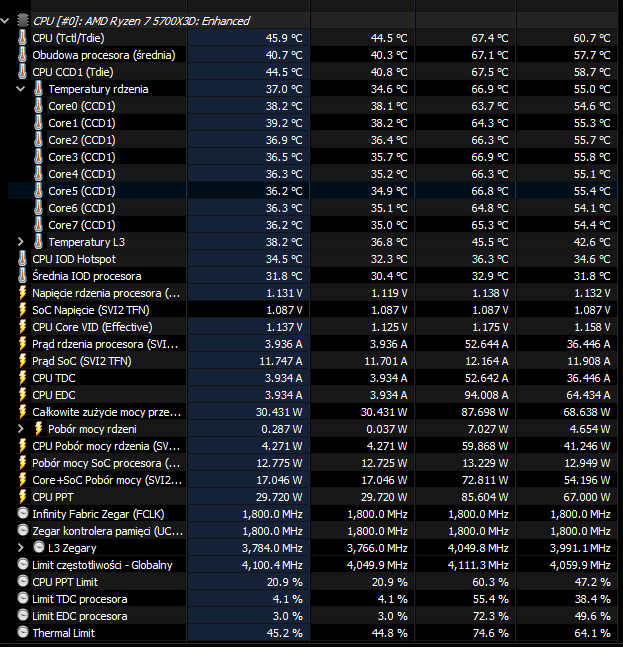The width and height of the screenshot is (623, 647).
Task: Expand the Temperatury L3 group
Action: (22, 242)
